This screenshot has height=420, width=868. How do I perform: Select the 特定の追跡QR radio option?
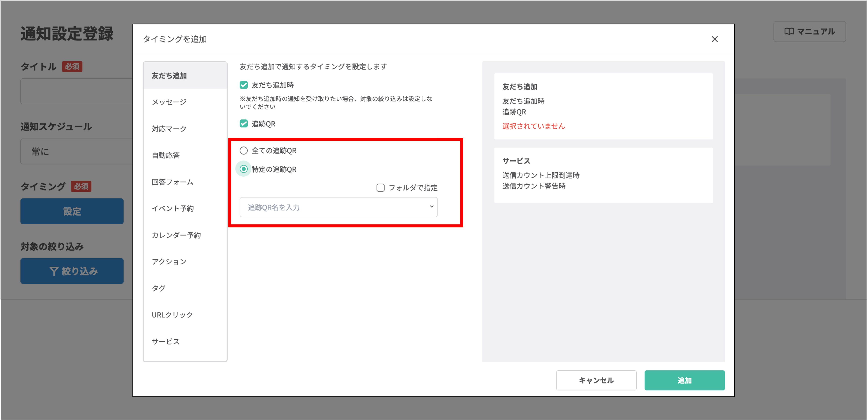[x=244, y=169]
